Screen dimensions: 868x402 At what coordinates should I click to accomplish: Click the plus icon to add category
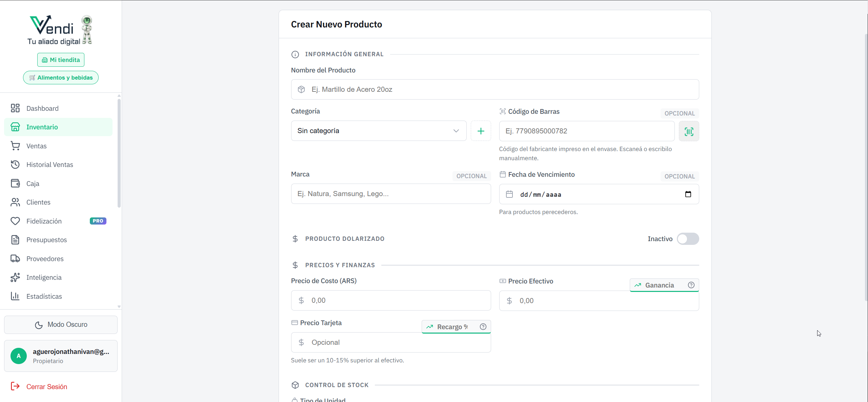click(481, 131)
